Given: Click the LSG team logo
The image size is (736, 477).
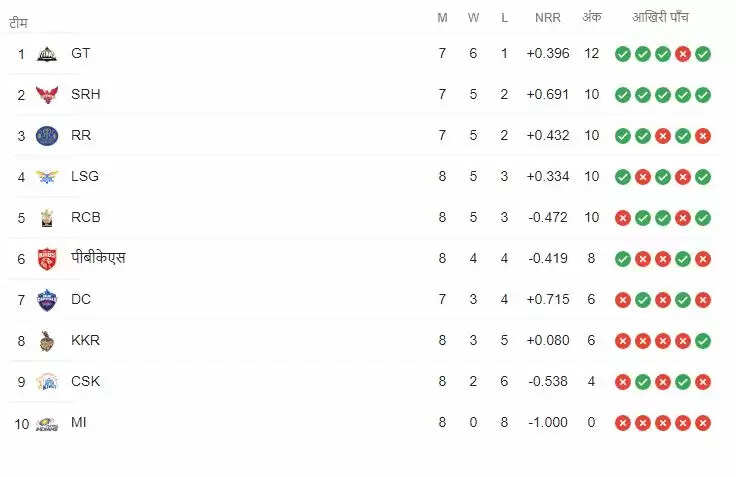Looking at the screenshot, I should tap(47, 176).
